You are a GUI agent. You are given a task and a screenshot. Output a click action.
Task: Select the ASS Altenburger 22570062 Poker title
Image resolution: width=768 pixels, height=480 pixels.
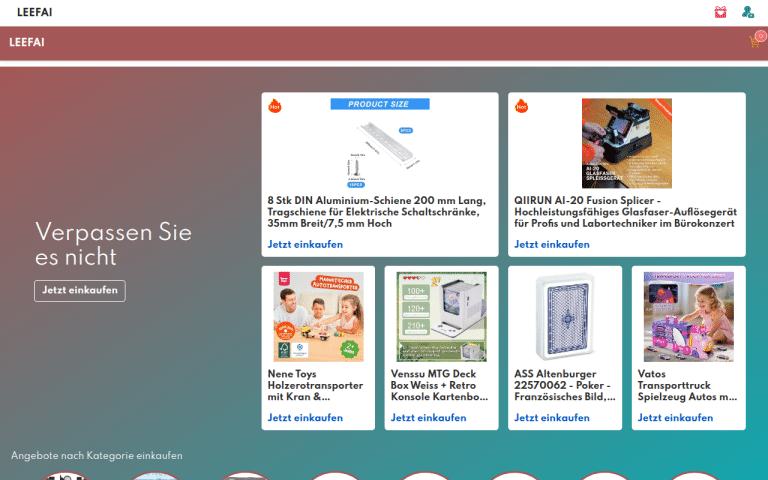click(565, 385)
